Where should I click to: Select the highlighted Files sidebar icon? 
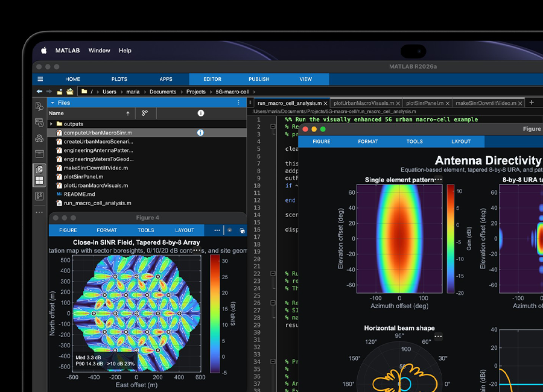39,169
